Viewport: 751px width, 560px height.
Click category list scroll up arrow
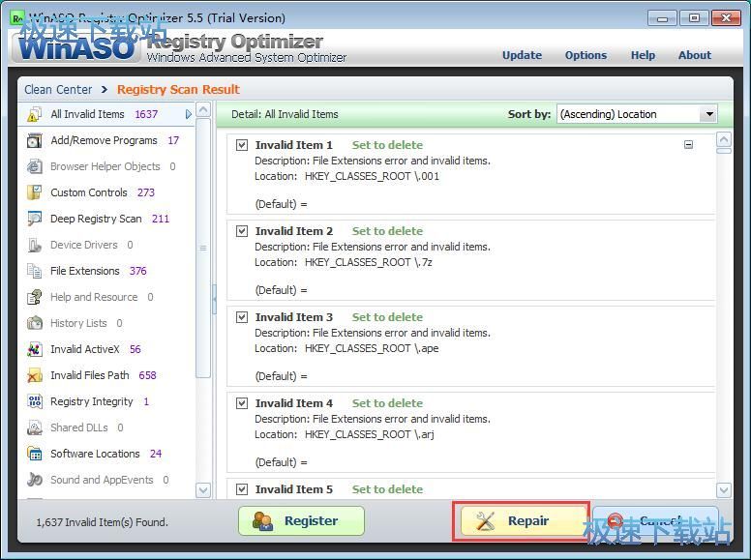coord(203,109)
